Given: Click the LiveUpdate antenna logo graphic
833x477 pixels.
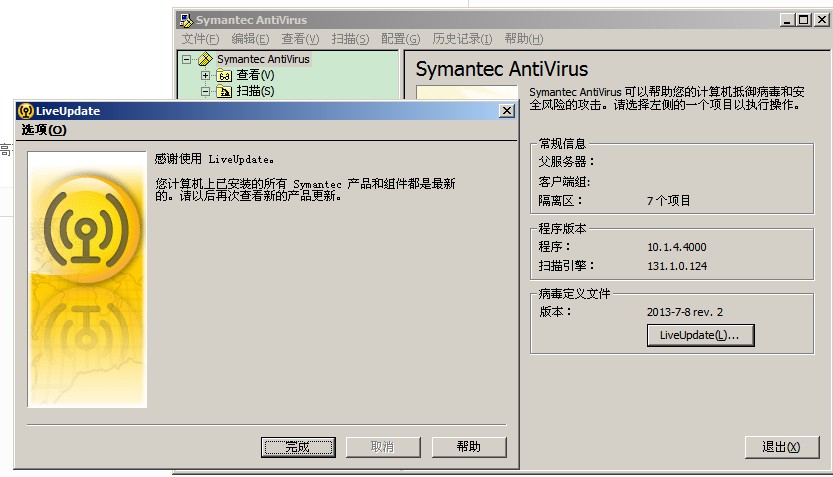Looking at the screenshot, I should (87, 229).
